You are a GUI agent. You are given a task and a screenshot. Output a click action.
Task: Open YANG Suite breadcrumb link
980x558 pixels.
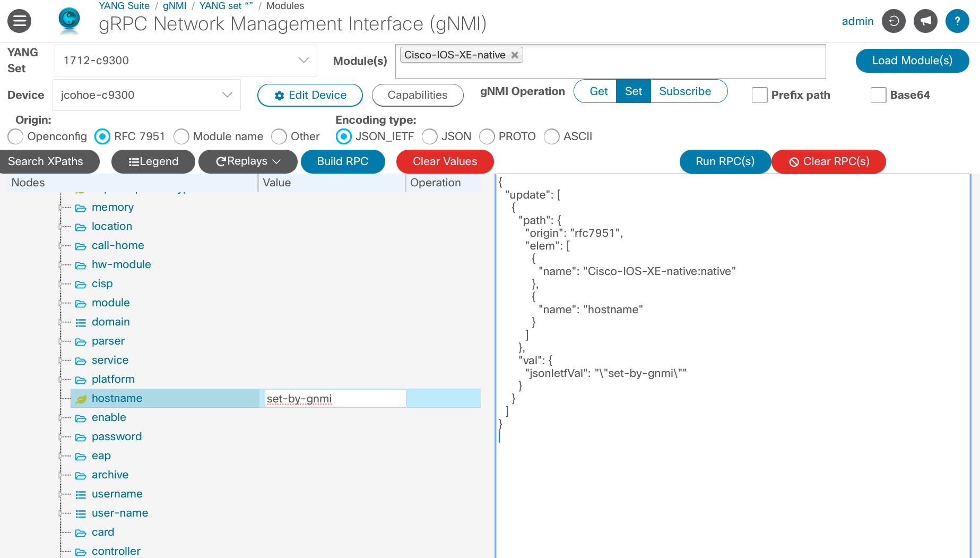pyautogui.click(x=124, y=6)
